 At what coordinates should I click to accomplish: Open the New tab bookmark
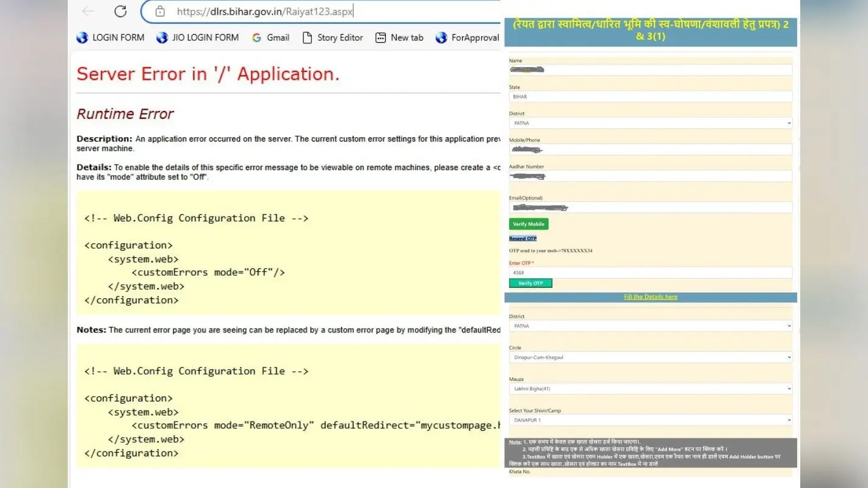[x=399, y=37]
